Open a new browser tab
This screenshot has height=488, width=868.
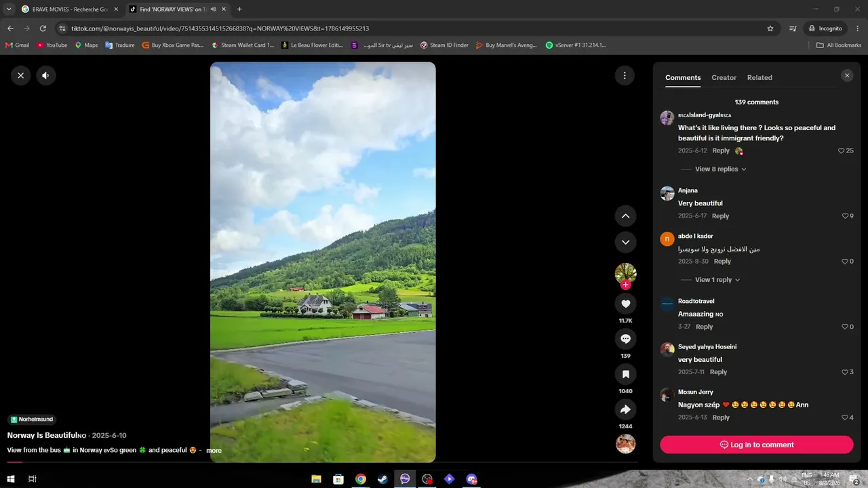[239, 9]
